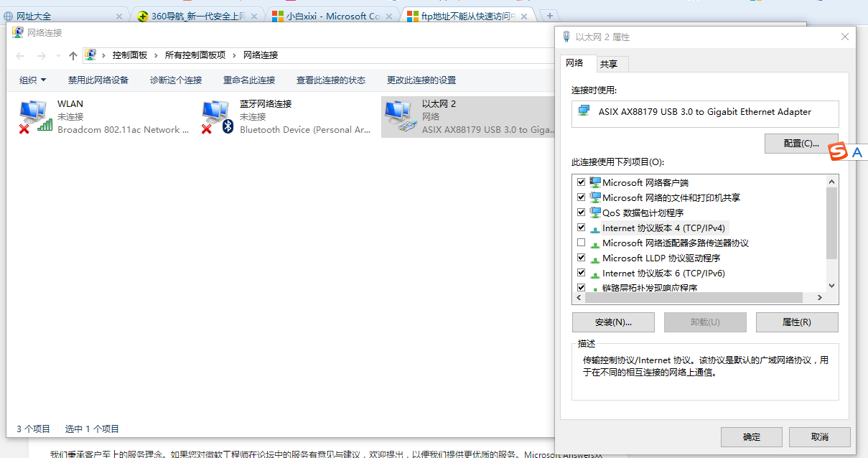Click the ASIX adapter icon under 连接时使用

coord(584,113)
